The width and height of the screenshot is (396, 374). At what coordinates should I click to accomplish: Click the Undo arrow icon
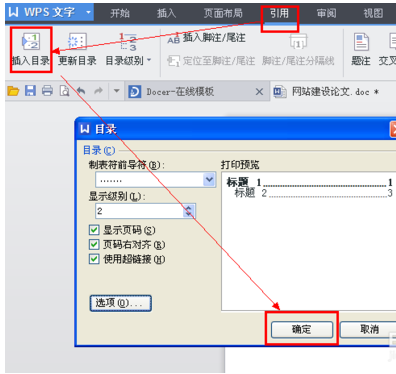[81, 91]
